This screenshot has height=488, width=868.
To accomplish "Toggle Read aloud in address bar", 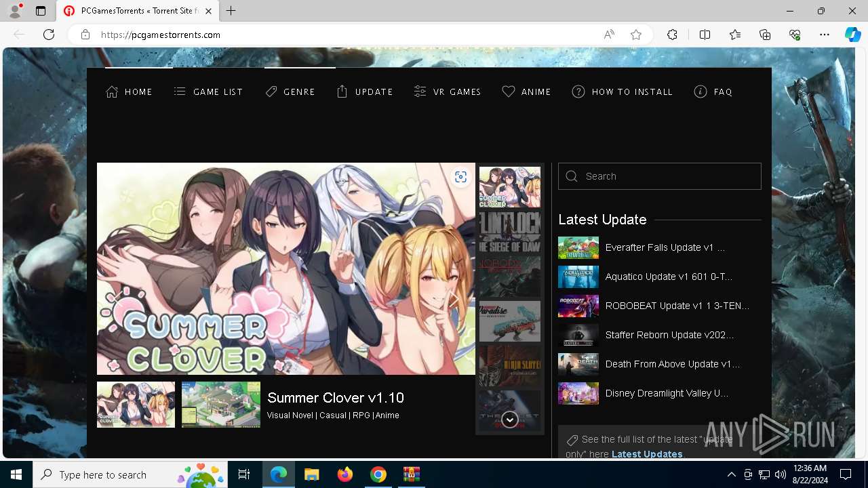I will [609, 35].
